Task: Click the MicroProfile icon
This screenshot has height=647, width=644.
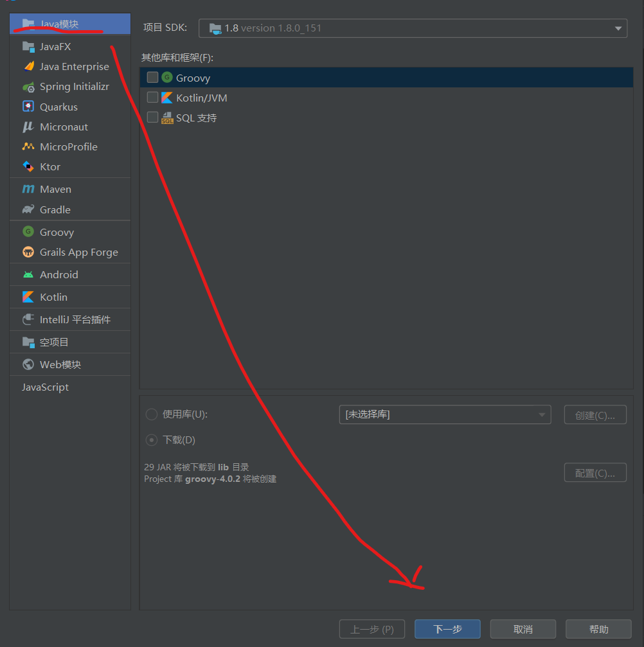Action: coord(28,146)
